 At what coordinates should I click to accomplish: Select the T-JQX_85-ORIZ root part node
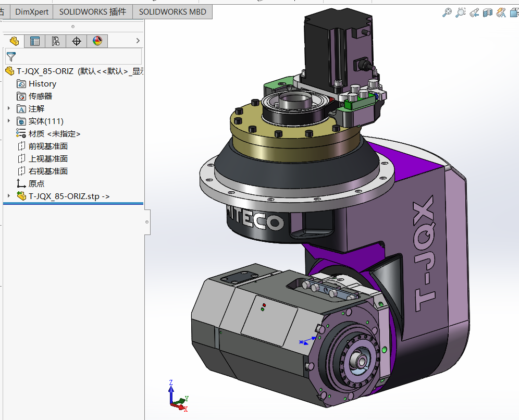75,71
